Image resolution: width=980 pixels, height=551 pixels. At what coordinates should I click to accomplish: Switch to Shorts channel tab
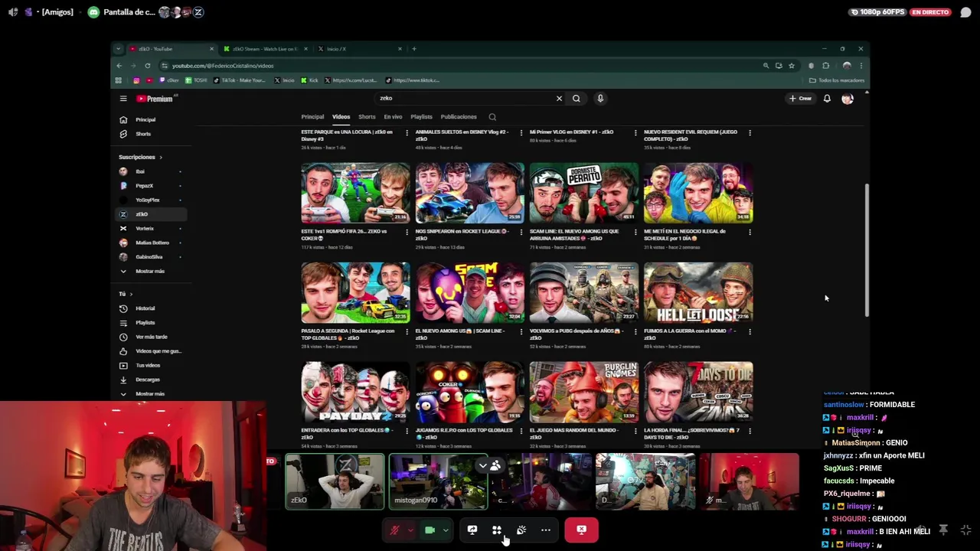point(367,117)
